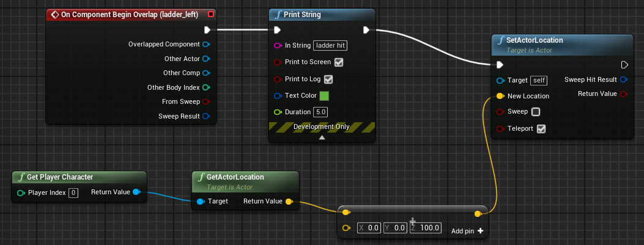The image size is (644, 245).
Task: Click the Y value field of the vector
Action: pyautogui.click(x=395, y=228)
